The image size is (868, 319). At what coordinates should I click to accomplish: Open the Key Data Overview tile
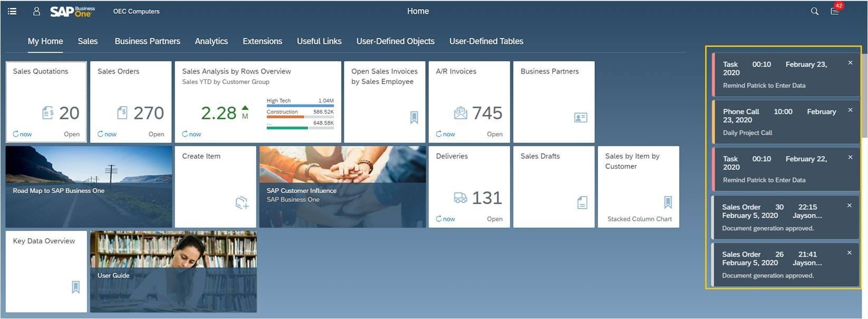[46, 271]
